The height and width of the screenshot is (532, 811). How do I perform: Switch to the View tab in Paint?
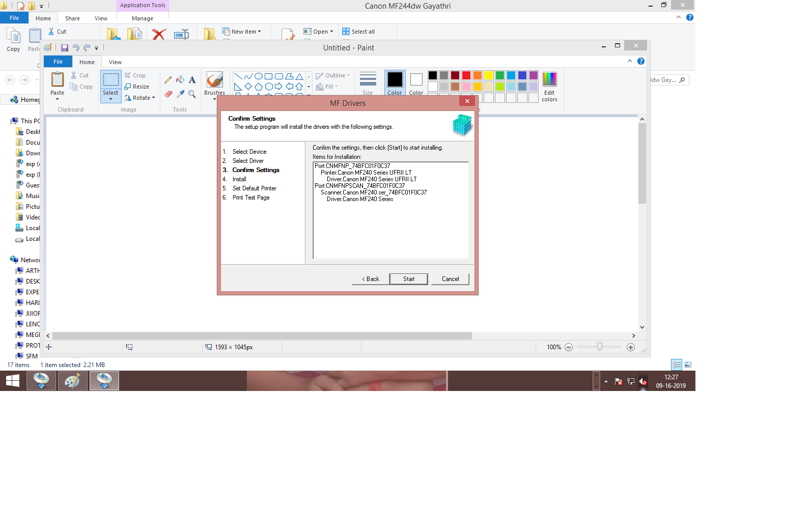click(115, 62)
